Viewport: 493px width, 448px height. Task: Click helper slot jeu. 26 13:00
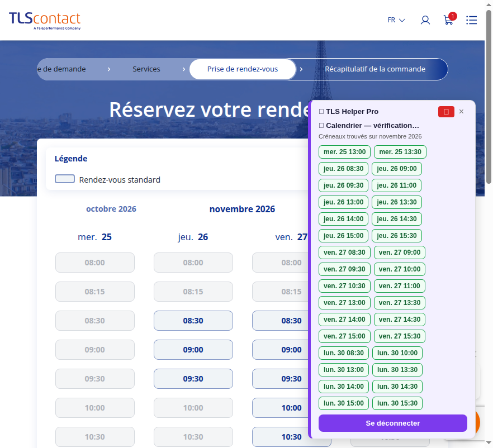point(343,202)
